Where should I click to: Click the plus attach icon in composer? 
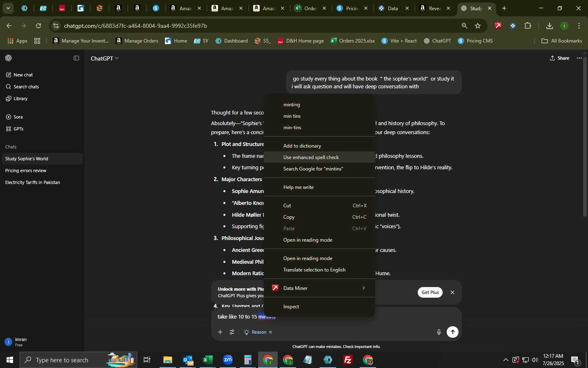[x=220, y=332]
